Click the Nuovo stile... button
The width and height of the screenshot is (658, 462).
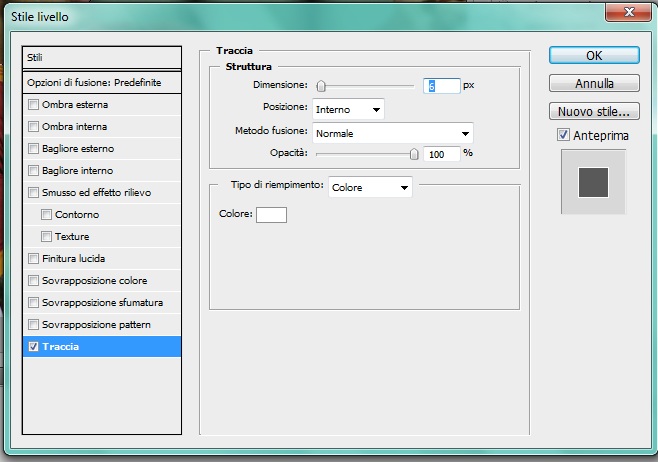(x=593, y=111)
